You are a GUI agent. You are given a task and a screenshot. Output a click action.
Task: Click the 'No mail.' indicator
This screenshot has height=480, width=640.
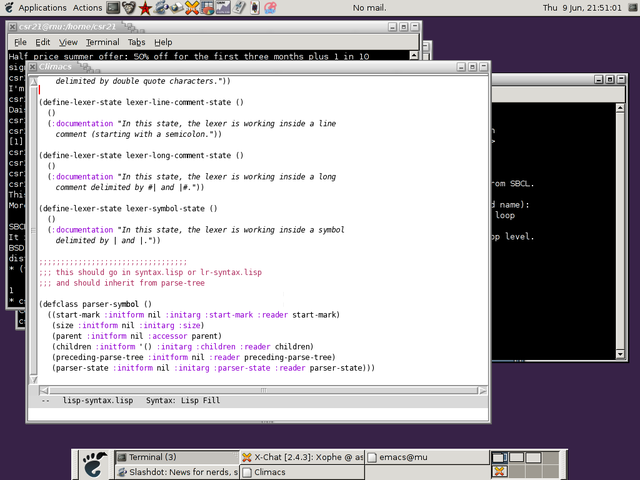tap(369, 8)
